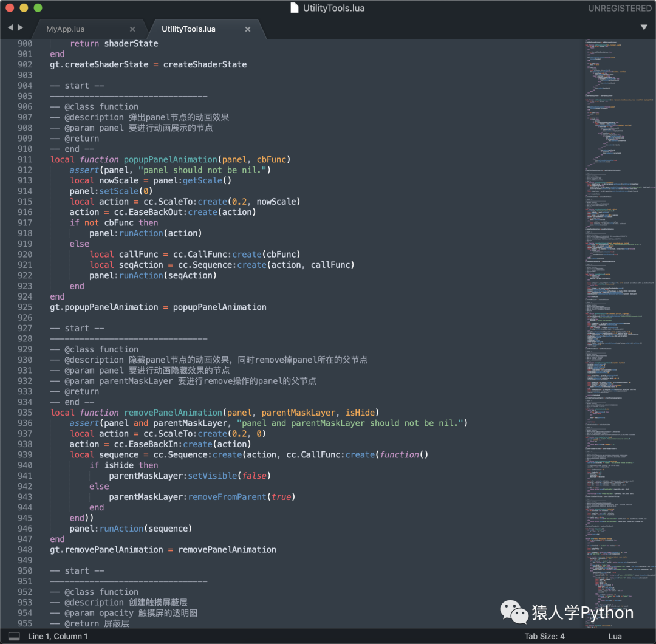656x644 pixels.
Task: Click line number 935 in the gutter
Action: [x=25, y=413]
